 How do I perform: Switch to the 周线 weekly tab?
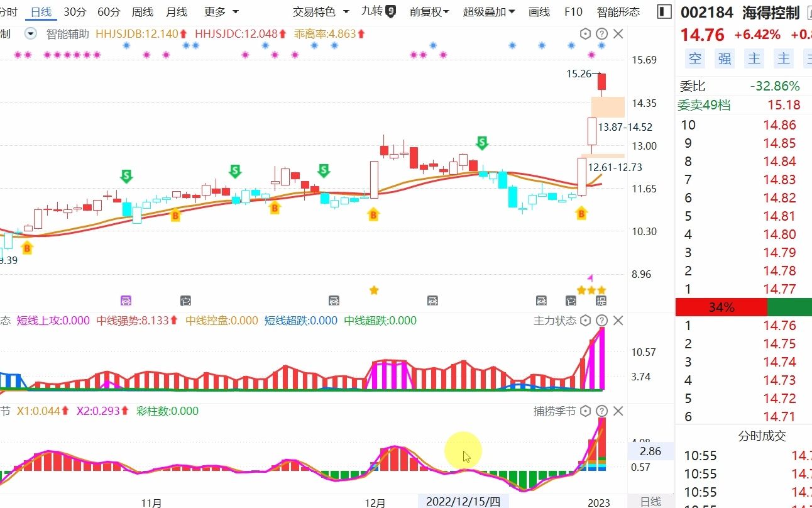coord(143,11)
